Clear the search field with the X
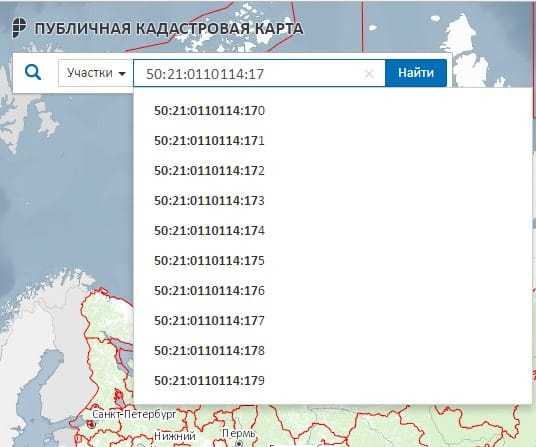Image resolution: width=536 pixels, height=447 pixels. click(369, 73)
